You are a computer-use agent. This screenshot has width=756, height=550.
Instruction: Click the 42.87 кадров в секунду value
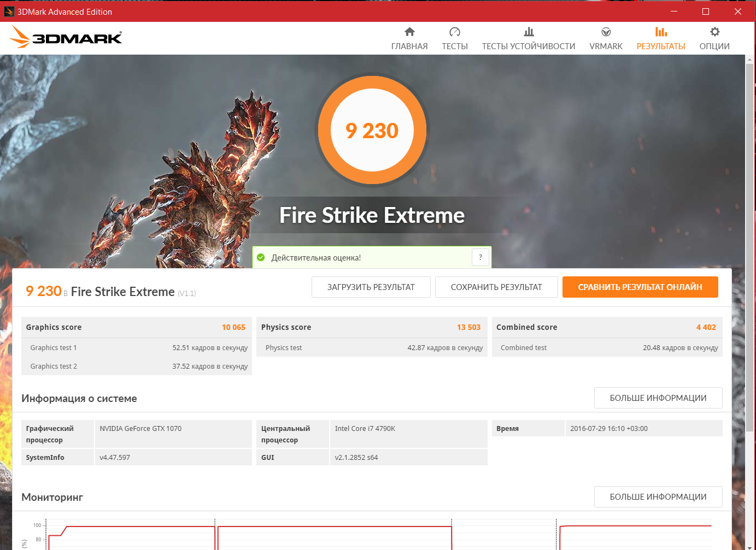point(445,348)
